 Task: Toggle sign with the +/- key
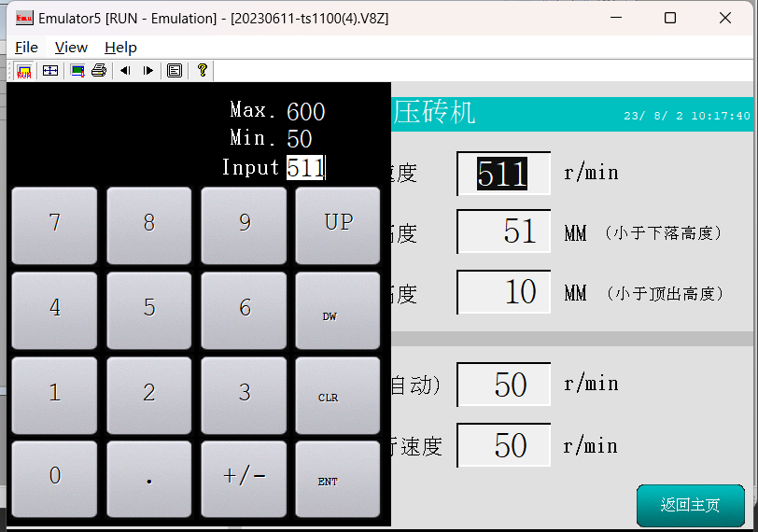click(244, 476)
